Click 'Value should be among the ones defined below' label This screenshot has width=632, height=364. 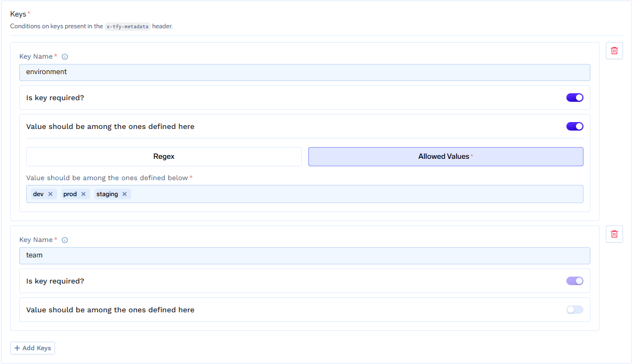pyautogui.click(x=107, y=178)
